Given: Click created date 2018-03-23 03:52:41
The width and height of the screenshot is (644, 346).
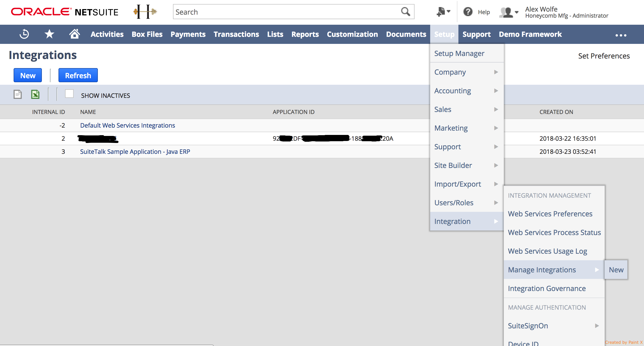Looking at the screenshot, I should [x=568, y=152].
